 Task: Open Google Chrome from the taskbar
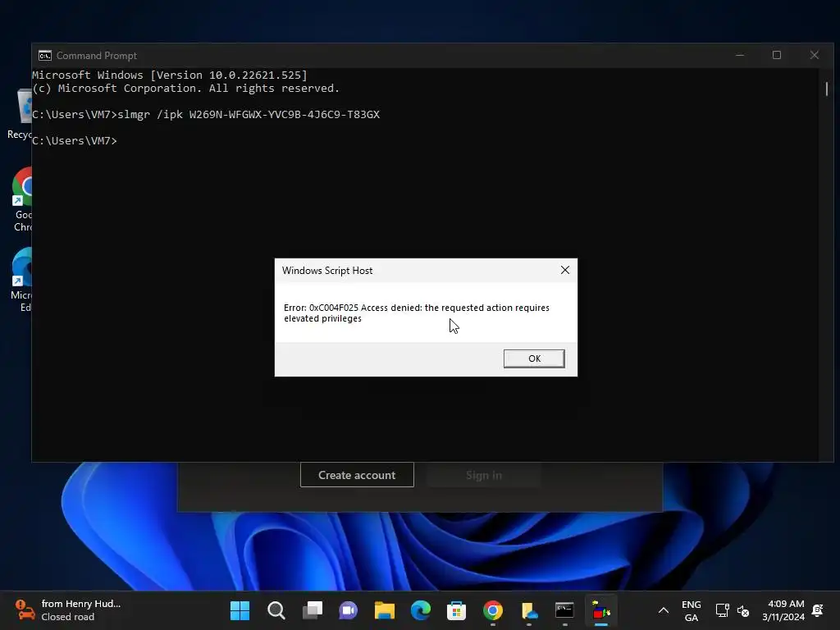(493, 610)
